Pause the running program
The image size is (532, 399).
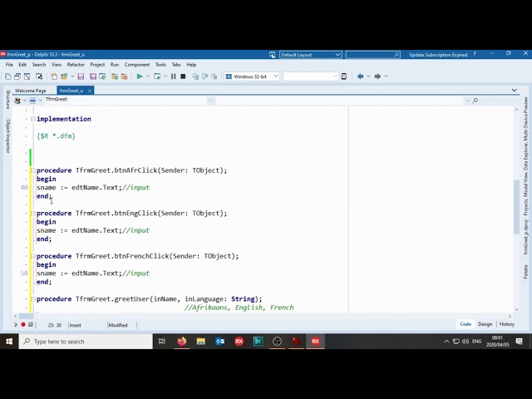pyautogui.click(x=174, y=76)
